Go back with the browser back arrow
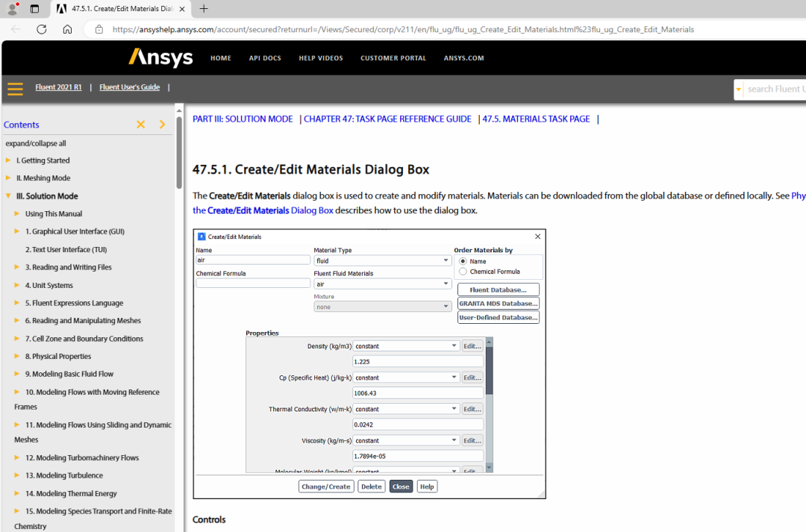Viewport: 806px width, 532px height. pos(16,29)
